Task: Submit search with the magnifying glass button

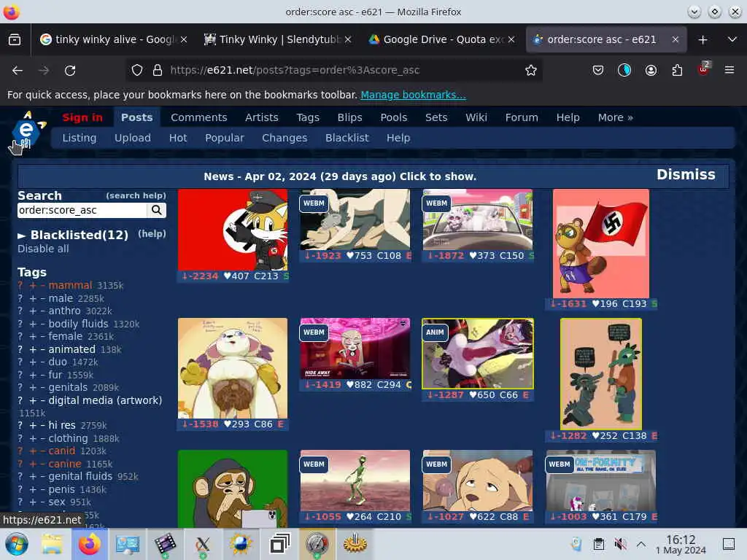Action: 156,210
